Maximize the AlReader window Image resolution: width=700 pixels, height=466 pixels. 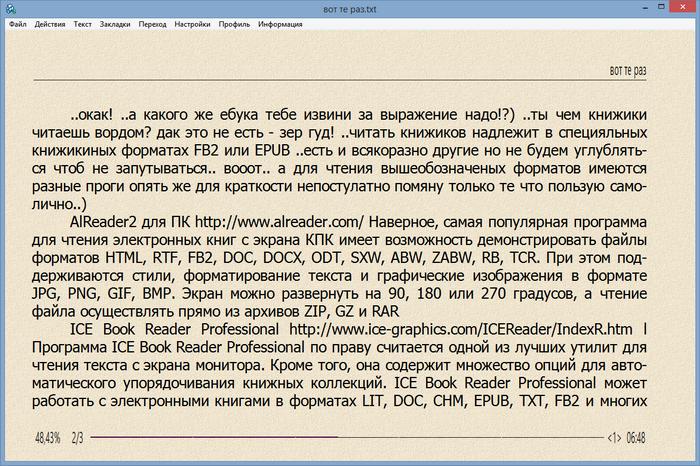point(662,7)
